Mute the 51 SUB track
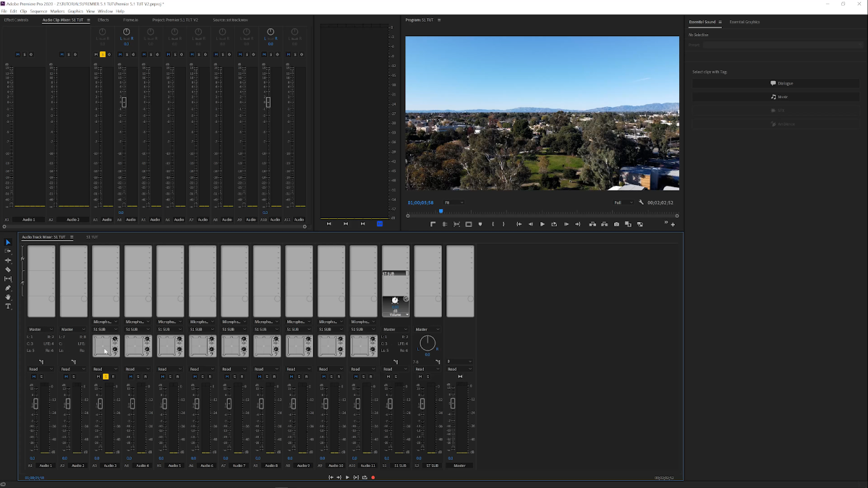 388,377
